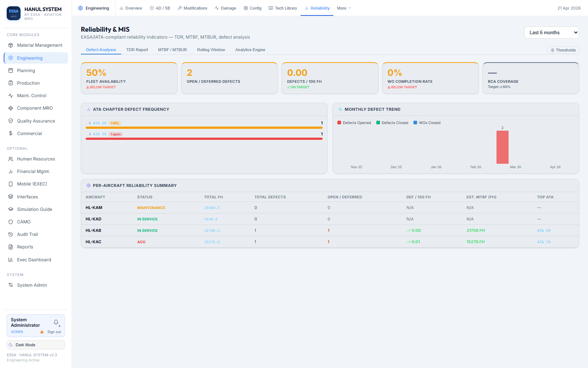
Task: Click the Quality Assurance shield icon
Action: (11, 121)
